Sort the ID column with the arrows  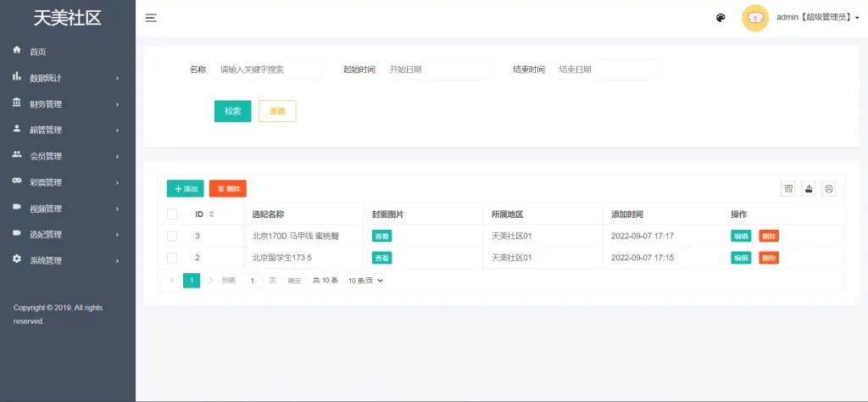(x=211, y=215)
